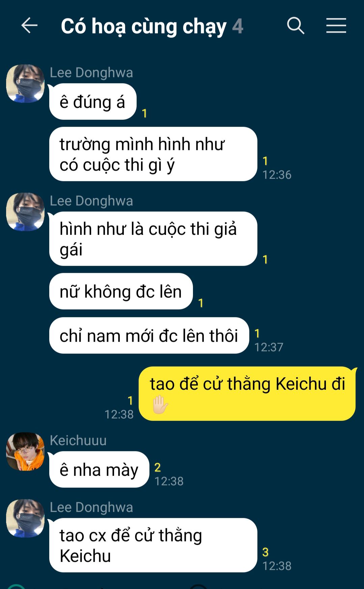The width and height of the screenshot is (364, 589).
Task: Select message "trường mình hình như có cuộc thi gì ý"
Action: 153,154
